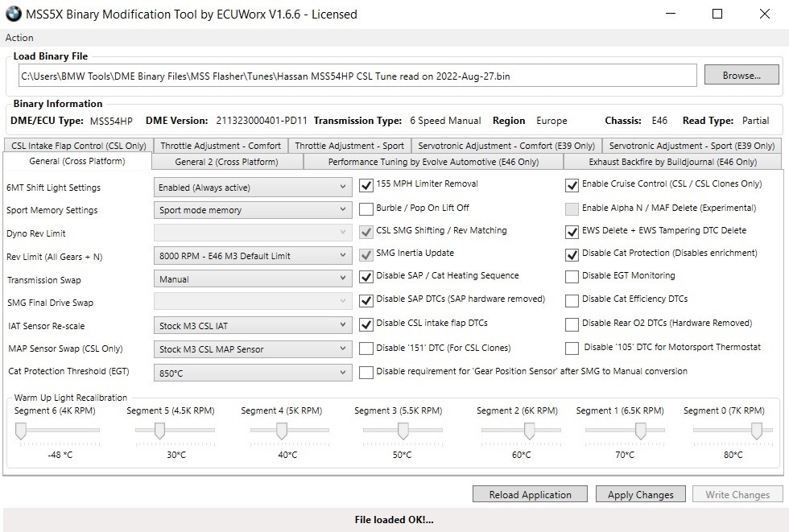Maximize the MSS5X tool window
This screenshot has height=532, width=789.
[717, 14]
